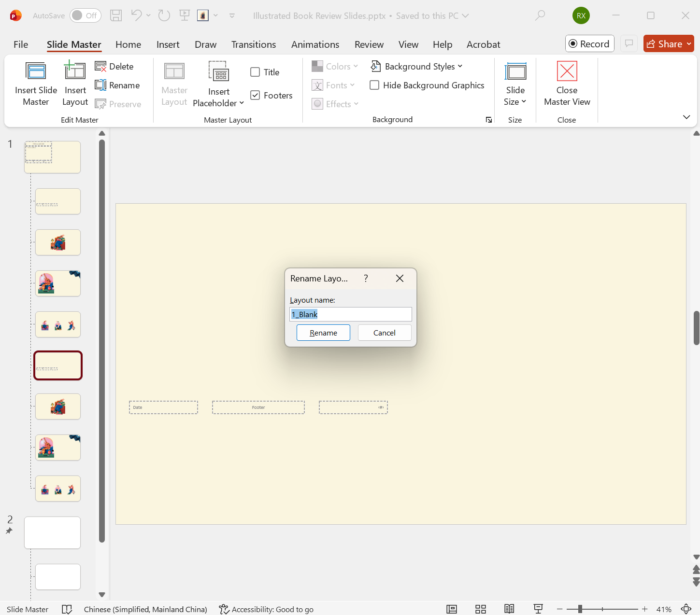Switch to the Transitions tab
The image size is (700, 615).
(x=254, y=44)
